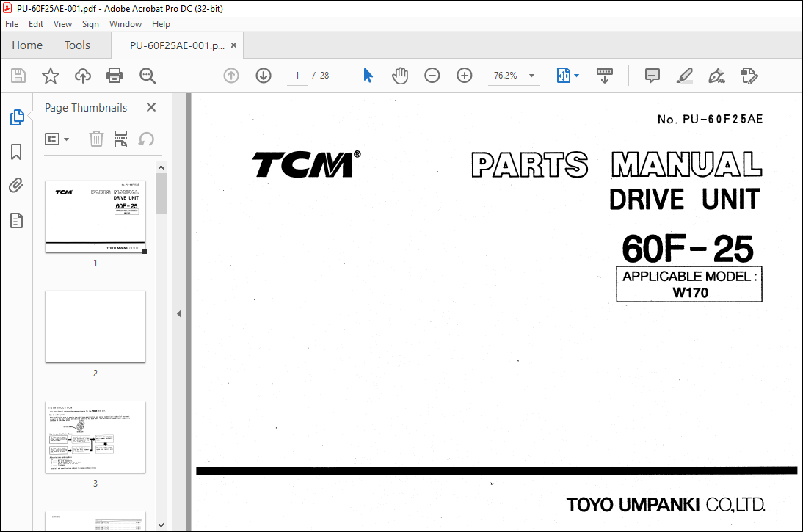Activate the Selection arrow tool

368,76
